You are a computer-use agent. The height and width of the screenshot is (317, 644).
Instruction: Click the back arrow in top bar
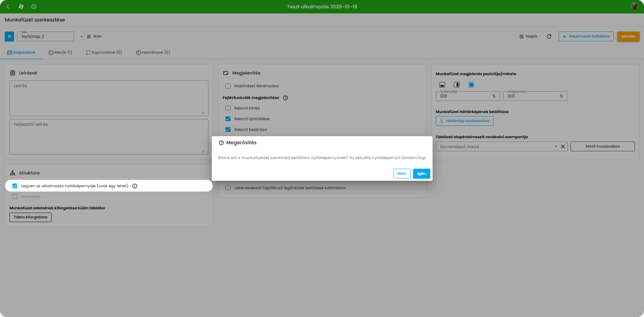(x=8, y=7)
